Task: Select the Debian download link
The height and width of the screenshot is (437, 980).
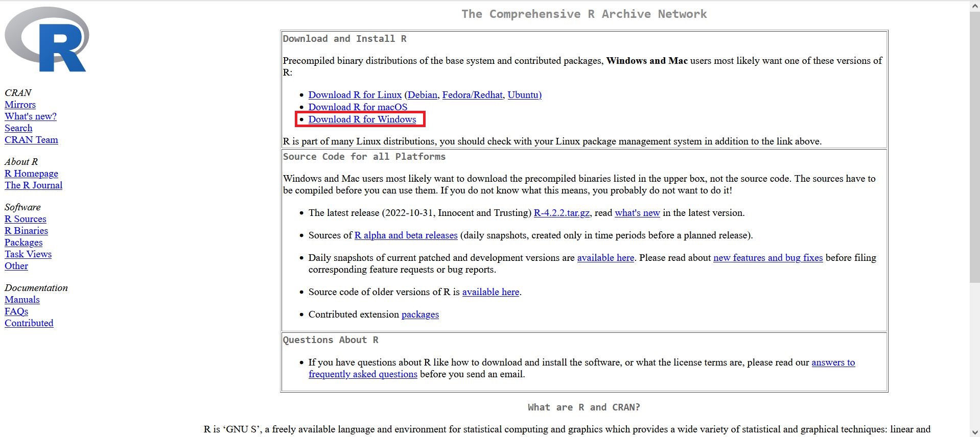Action: [423, 95]
